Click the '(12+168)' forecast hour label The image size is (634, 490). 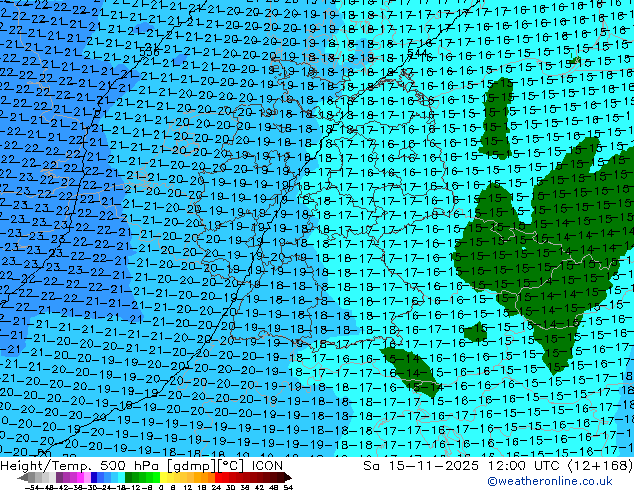(600, 466)
